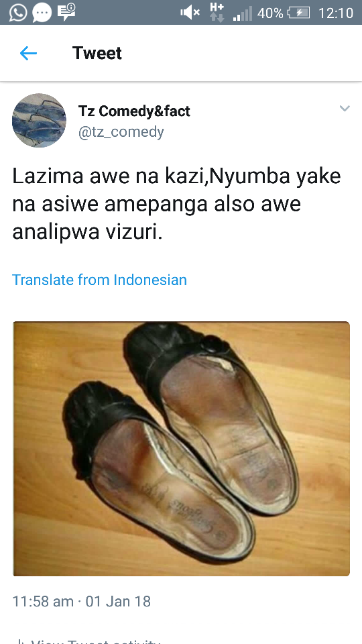The height and width of the screenshot is (644, 362).
Task: Open the tweet options chevron menu
Action: tap(345, 109)
